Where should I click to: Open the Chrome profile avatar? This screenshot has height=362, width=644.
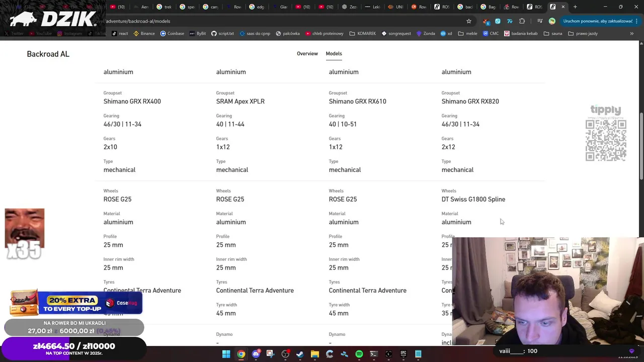pos(552,21)
